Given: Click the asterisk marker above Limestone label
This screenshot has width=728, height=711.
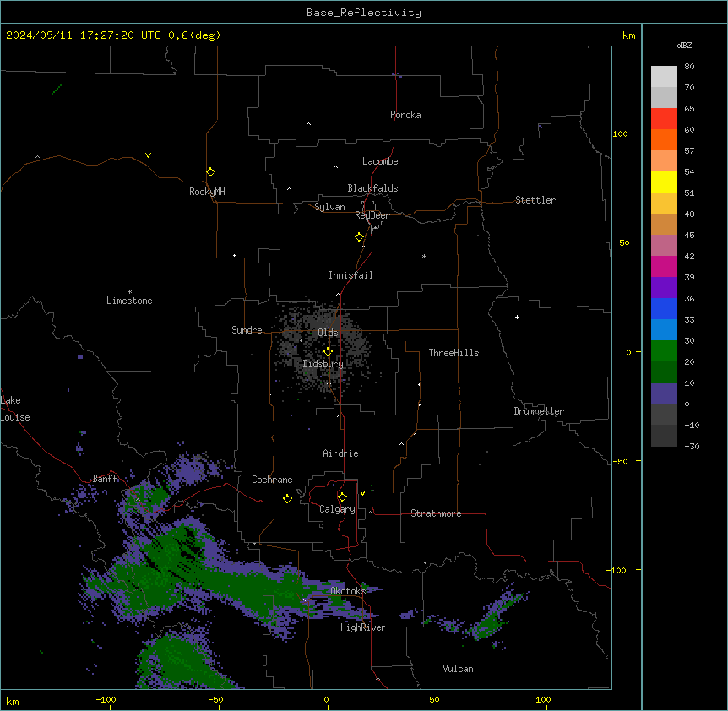Looking at the screenshot, I should click(129, 292).
